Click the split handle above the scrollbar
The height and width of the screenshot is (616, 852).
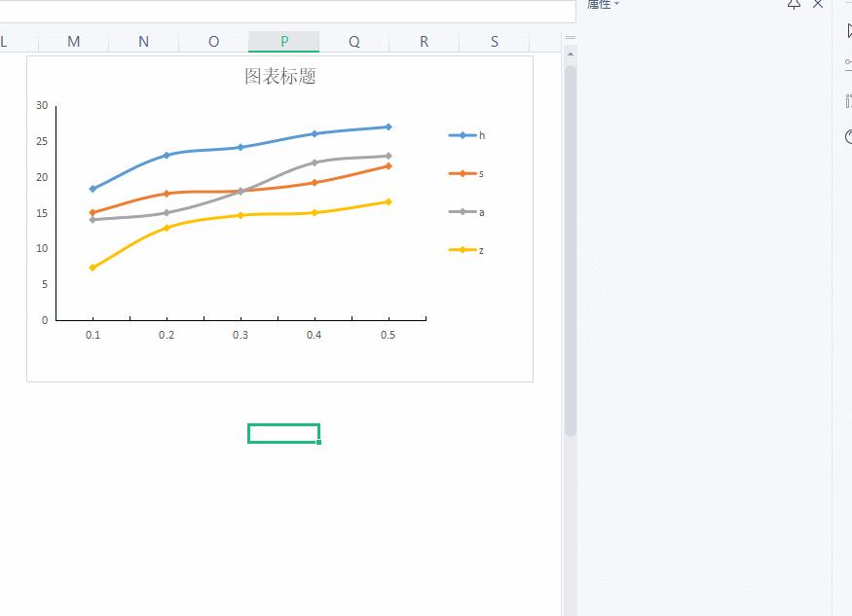(570, 38)
